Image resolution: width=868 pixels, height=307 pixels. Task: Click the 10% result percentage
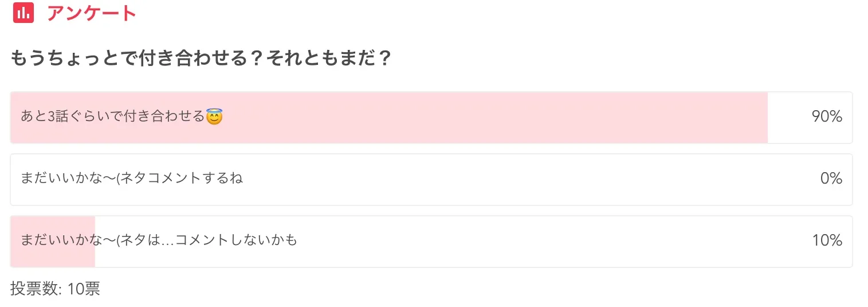click(x=827, y=240)
